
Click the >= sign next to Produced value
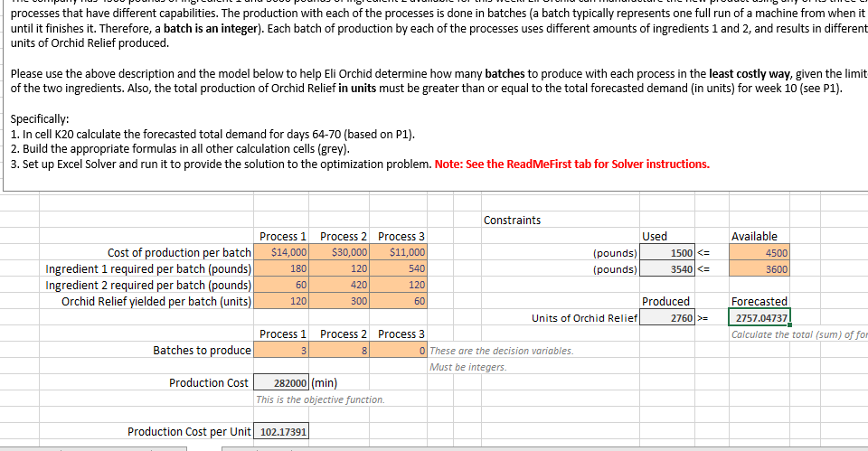pyautogui.click(x=703, y=318)
